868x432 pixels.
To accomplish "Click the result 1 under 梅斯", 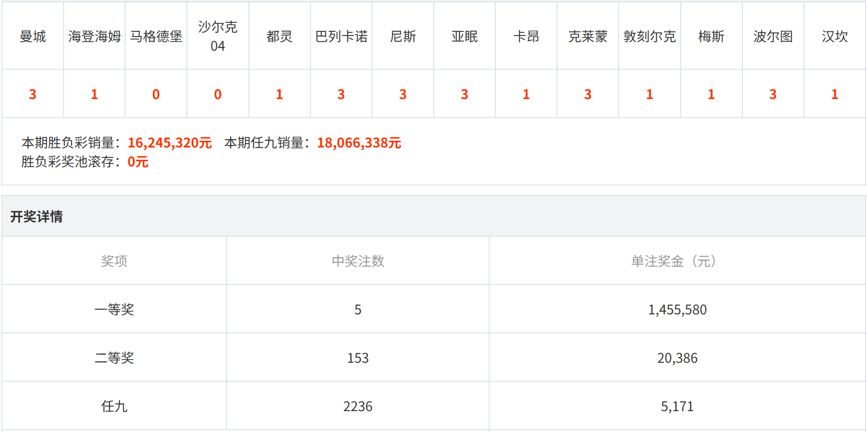I will pyautogui.click(x=711, y=94).
